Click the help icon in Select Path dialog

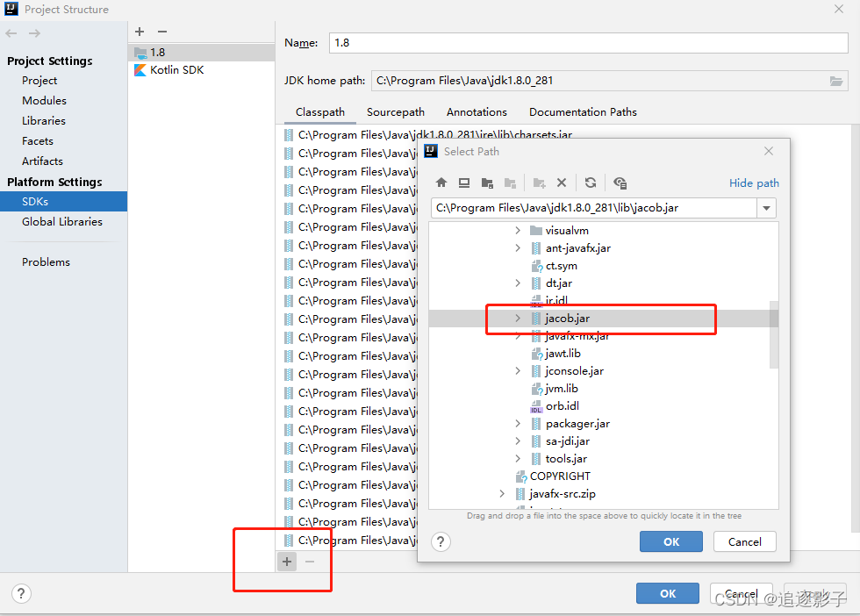(441, 541)
